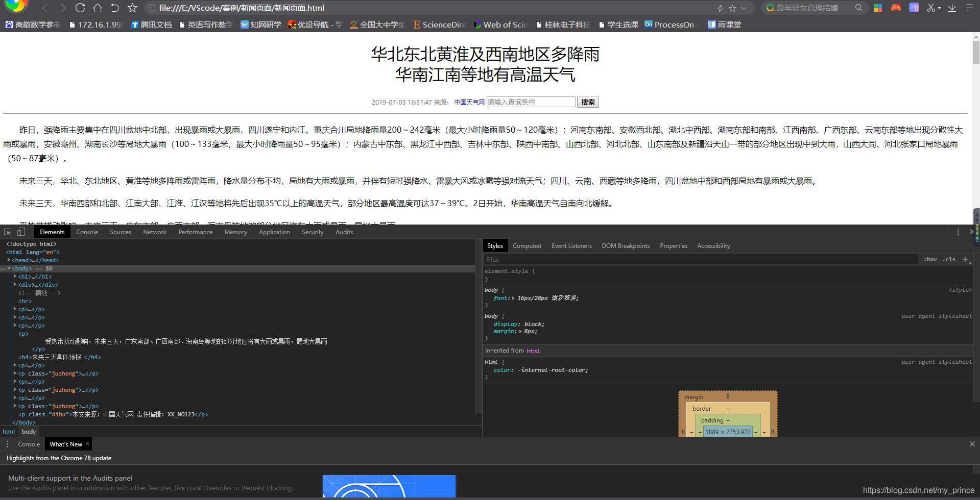Bookmark page with star icon left of address bar
The image size is (980, 500).
tap(132, 8)
